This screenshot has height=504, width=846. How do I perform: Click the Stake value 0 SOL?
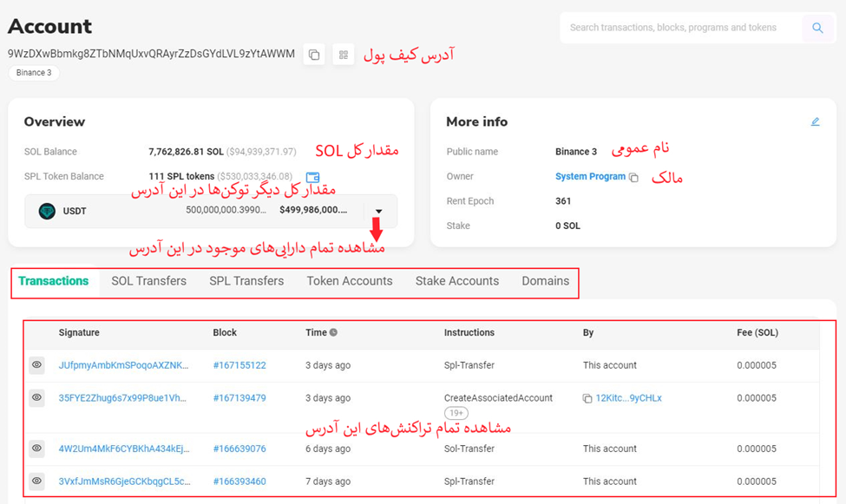coord(567,226)
